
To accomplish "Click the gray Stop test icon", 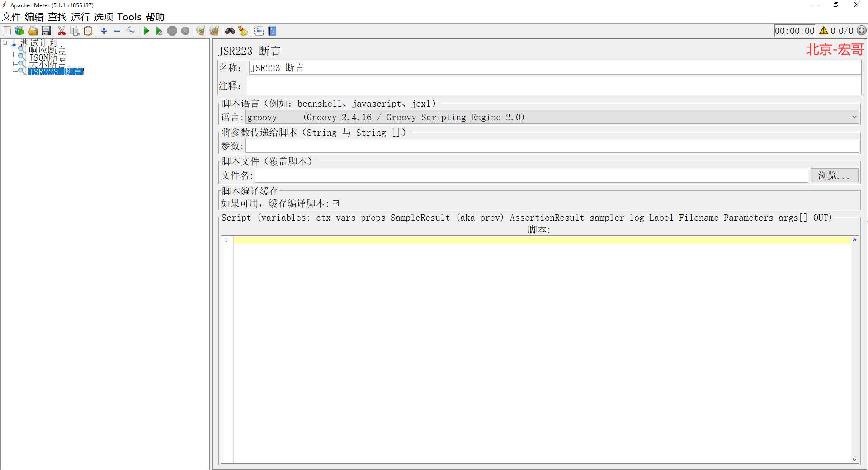I will 172,31.
